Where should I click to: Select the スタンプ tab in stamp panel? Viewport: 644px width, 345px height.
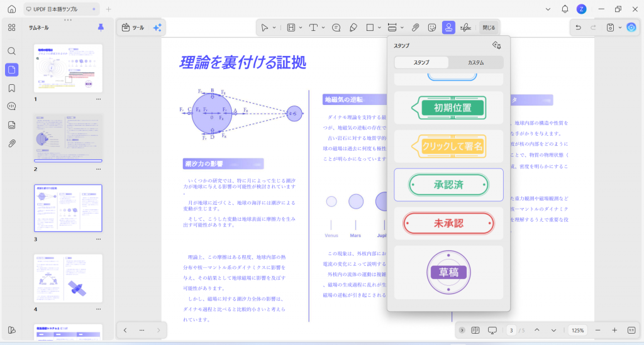click(421, 62)
